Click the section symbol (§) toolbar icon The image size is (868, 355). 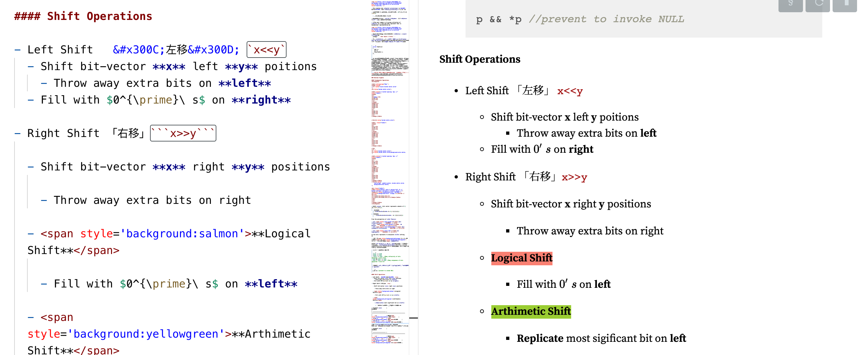pyautogui.click(x=790, y=5)
